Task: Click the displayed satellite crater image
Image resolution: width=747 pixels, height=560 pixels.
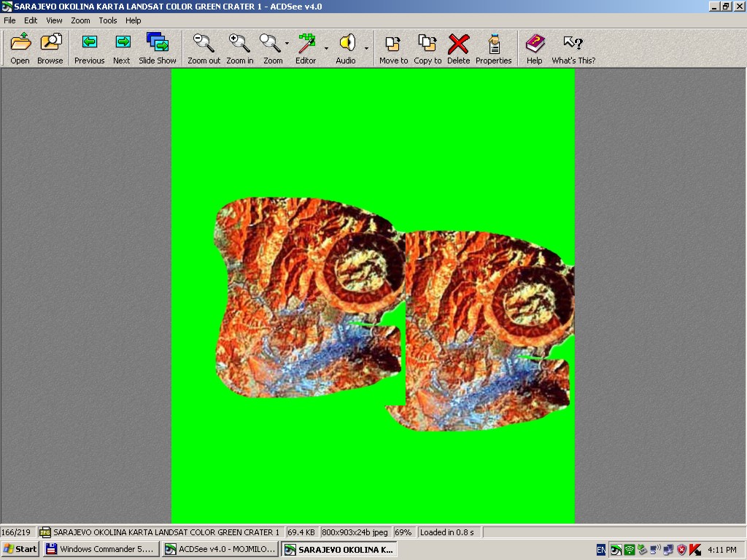Action: [373, 296]
